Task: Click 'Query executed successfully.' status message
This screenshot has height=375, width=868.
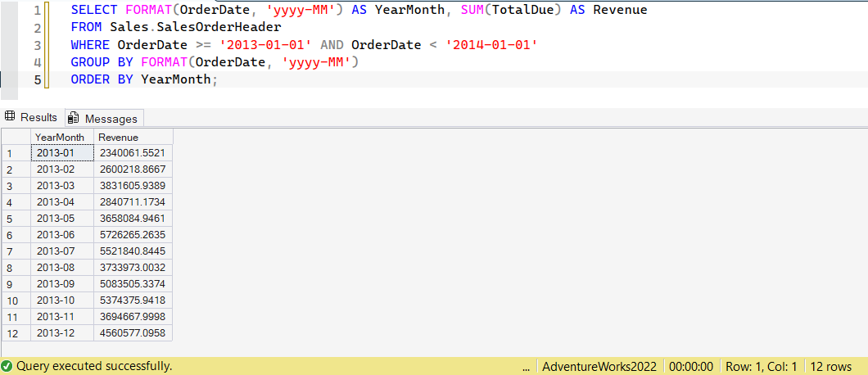Action: (x=94, y=366)
